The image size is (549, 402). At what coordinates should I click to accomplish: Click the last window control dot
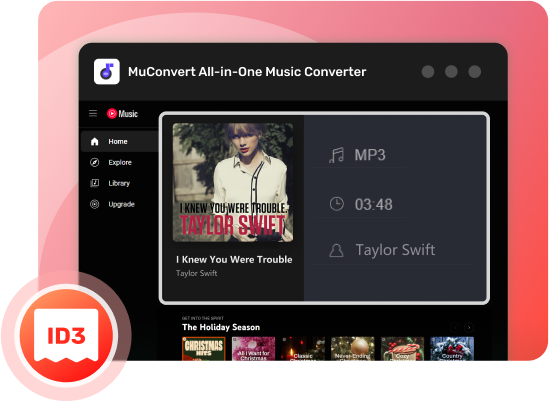pos(475,71)
